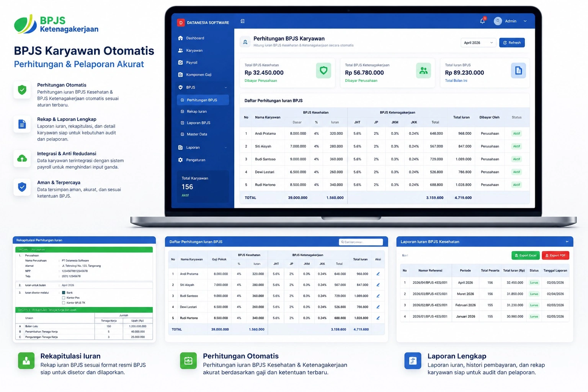Check the Bank payment checkbox
The image size is (588, 392).
(64, 292)
